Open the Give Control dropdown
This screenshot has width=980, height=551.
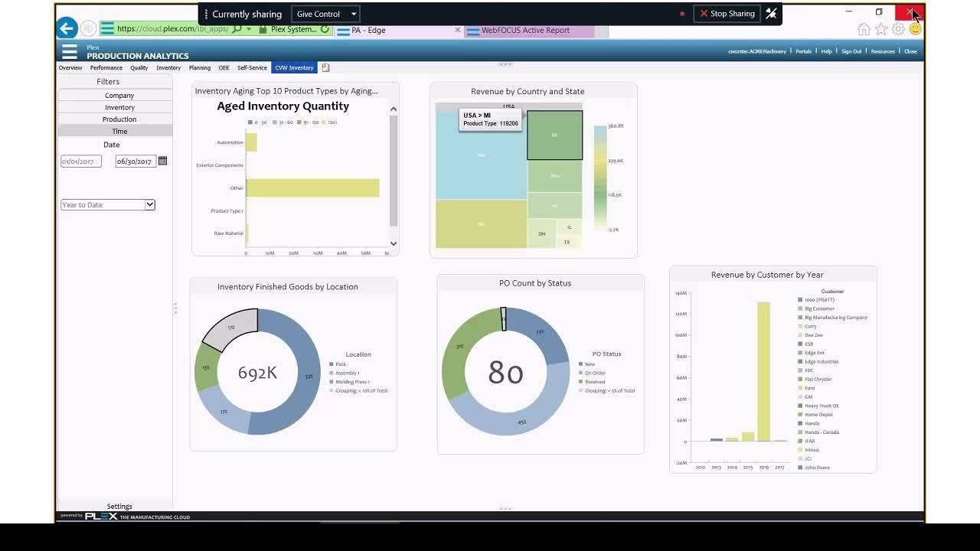tap(326, 14)
